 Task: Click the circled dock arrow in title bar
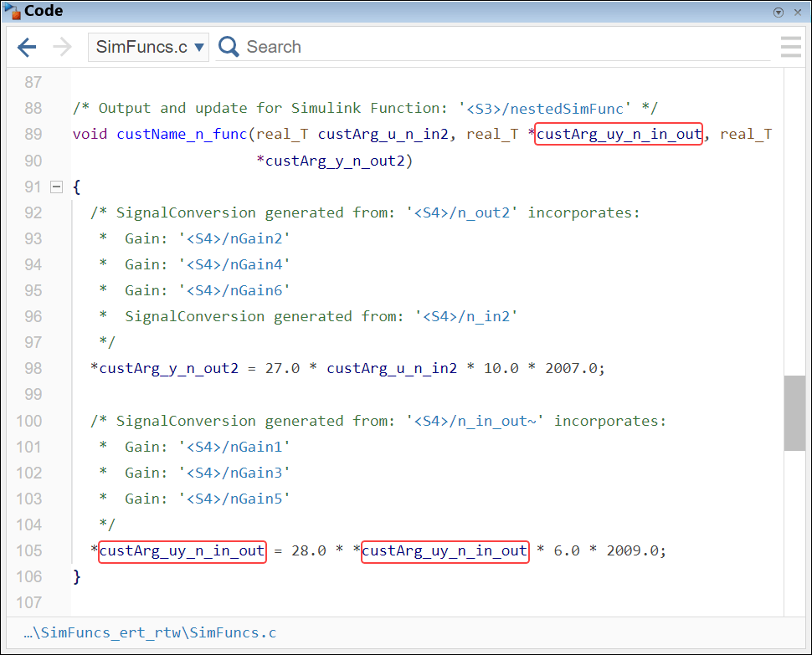(x=779, y=12)
